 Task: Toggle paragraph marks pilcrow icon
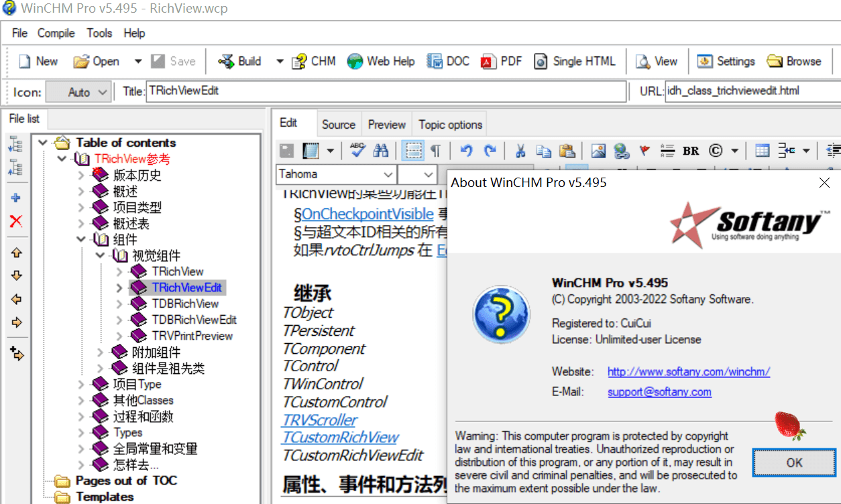pos(435,150)
